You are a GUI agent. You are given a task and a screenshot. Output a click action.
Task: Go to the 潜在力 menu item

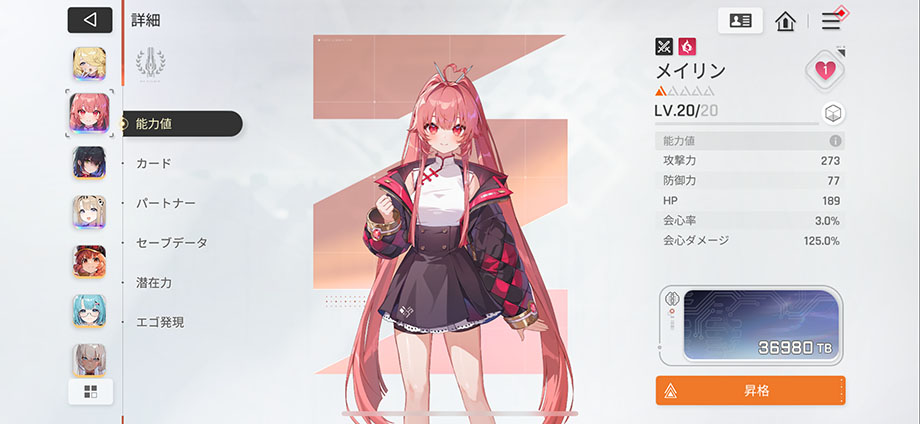pos(154,283)
